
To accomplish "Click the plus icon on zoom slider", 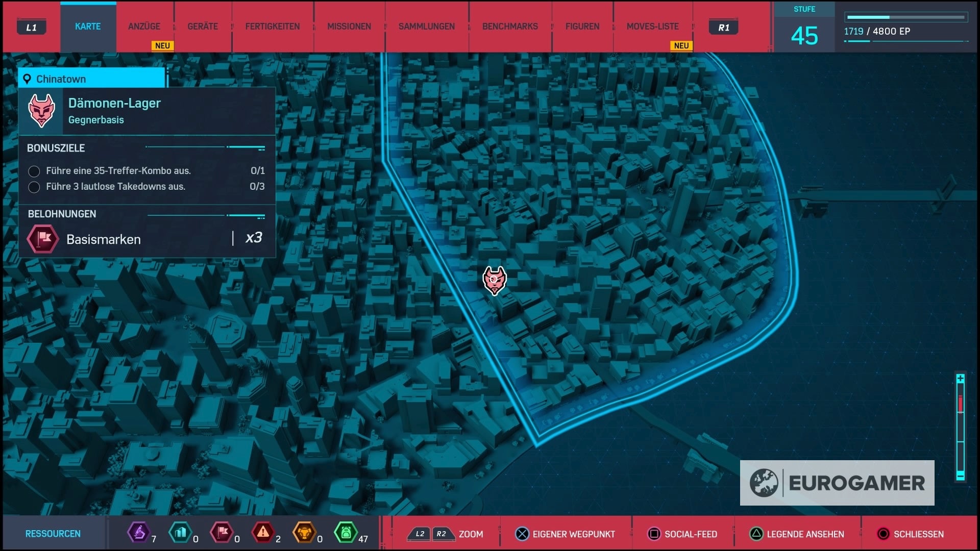I will coord(960,379).
